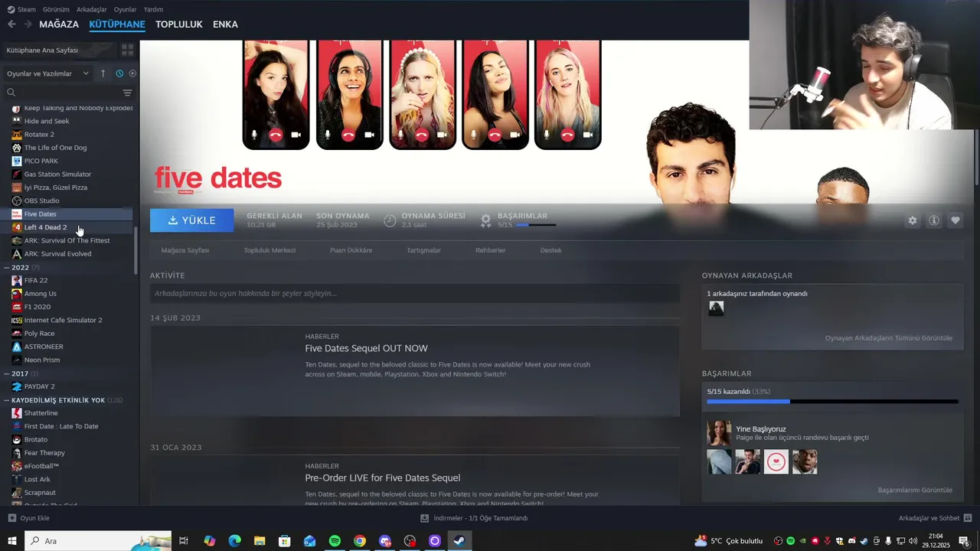Click Başarımlarımı Görüntüle link
Image resolution: width=980 pixels, height=551 pixels.
pyautogui.click(x=915, y=490)
